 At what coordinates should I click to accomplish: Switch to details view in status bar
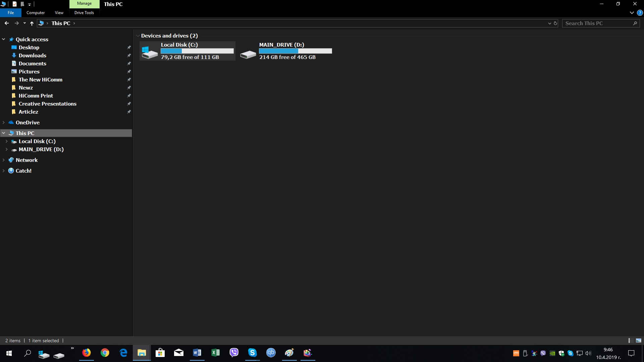631,341
